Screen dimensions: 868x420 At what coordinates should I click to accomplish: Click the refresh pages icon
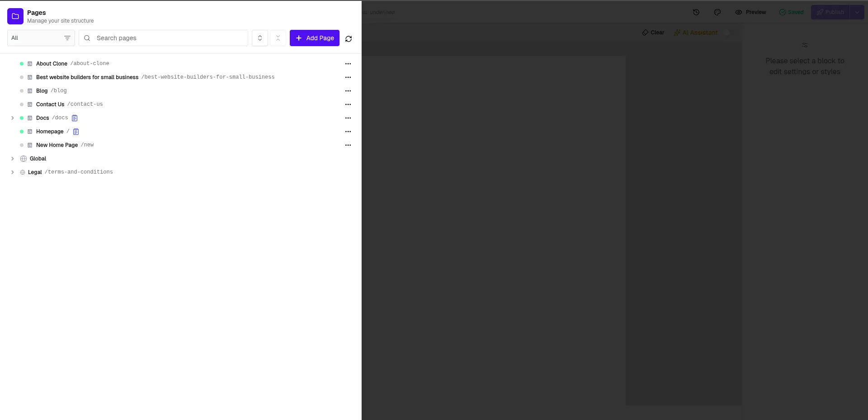pyautogui.click(x=348, y=39)
